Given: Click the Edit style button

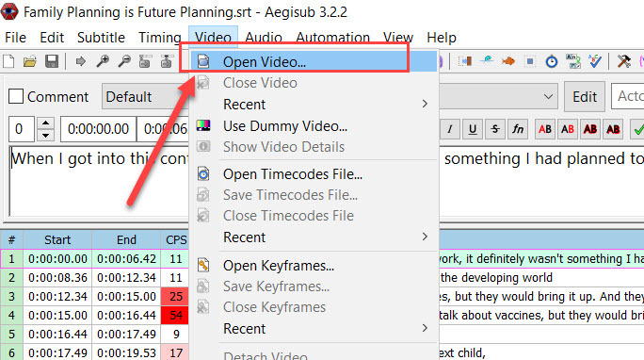Looking at the screenshot, I should [585, 97].
